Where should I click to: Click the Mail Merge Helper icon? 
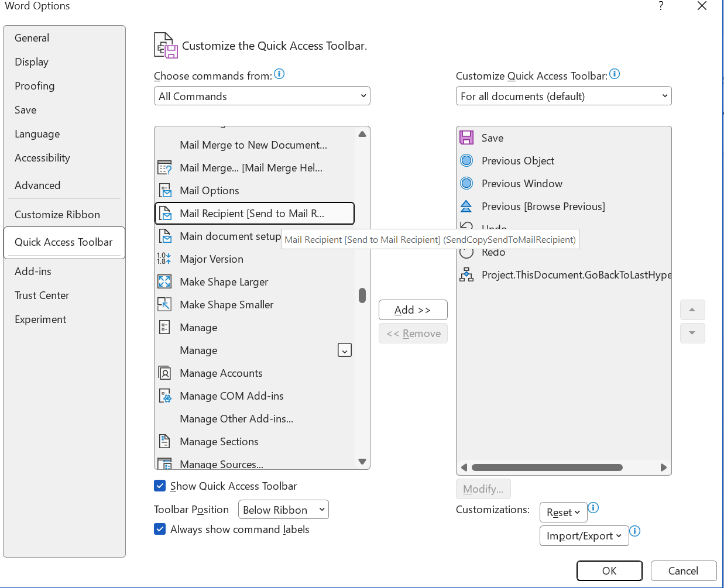point(164,168)
